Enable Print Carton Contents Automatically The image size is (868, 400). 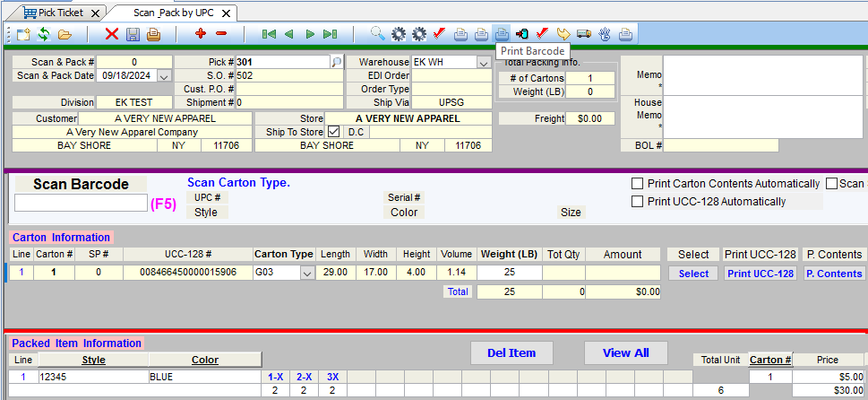(x=638, y=184)
